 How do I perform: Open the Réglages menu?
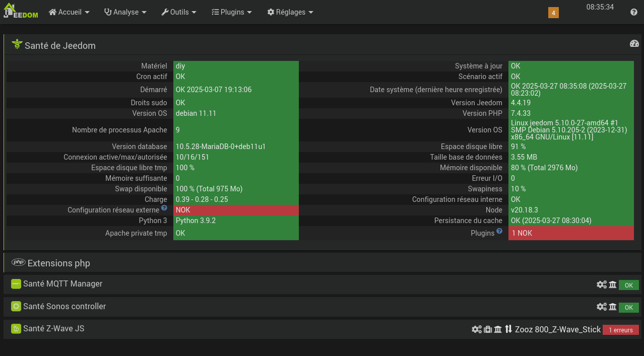click(x=290, y=12)
